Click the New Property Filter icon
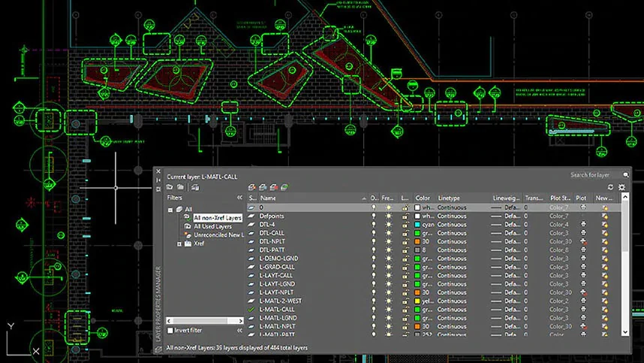The height and width of the screenshot is (363, 644). [170, 186]
